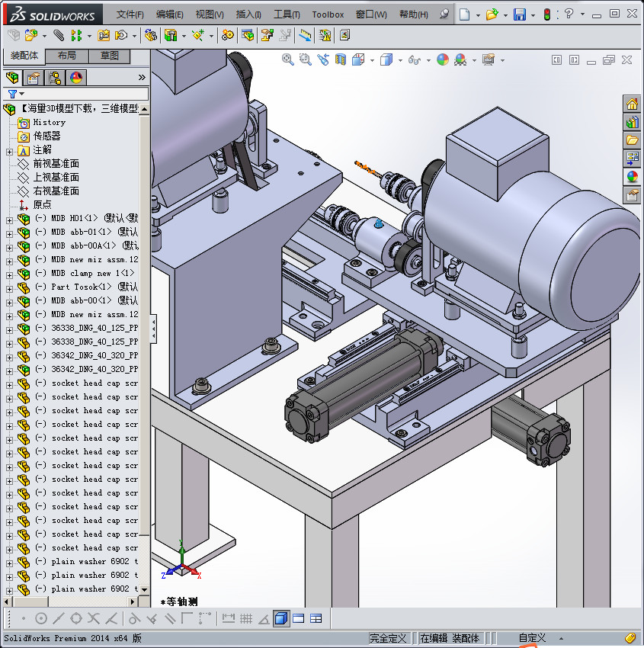Open the Appearances task pane color ball icon

(632, 176)
